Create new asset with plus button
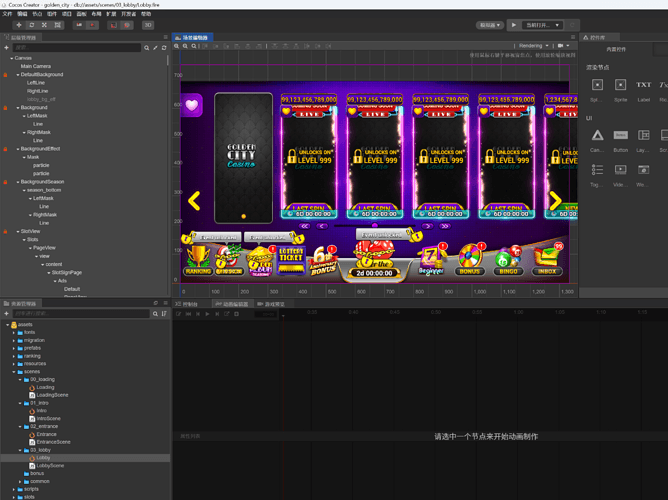 click(x=6, y=313)
